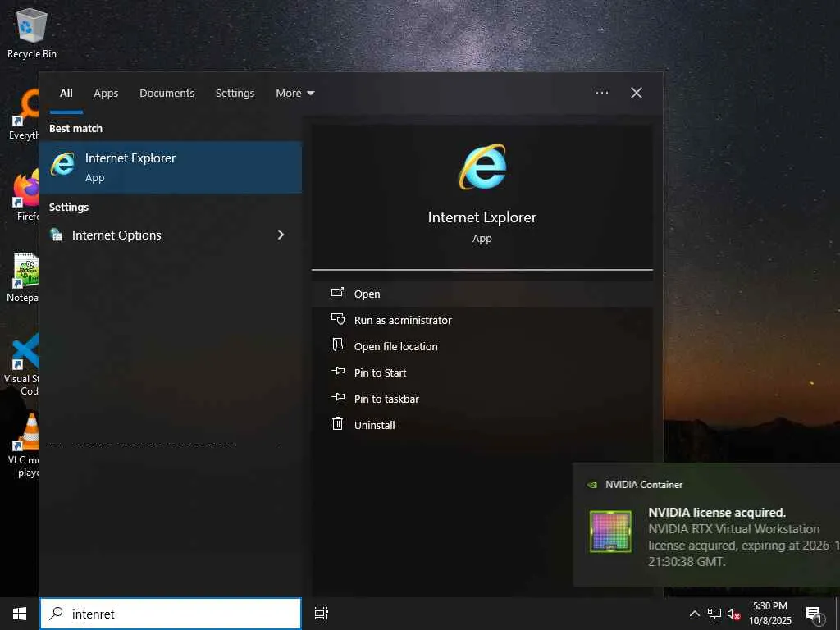Switch to the Settings search tab
This screenshot has height=630, width=840.
click(235, 94)
